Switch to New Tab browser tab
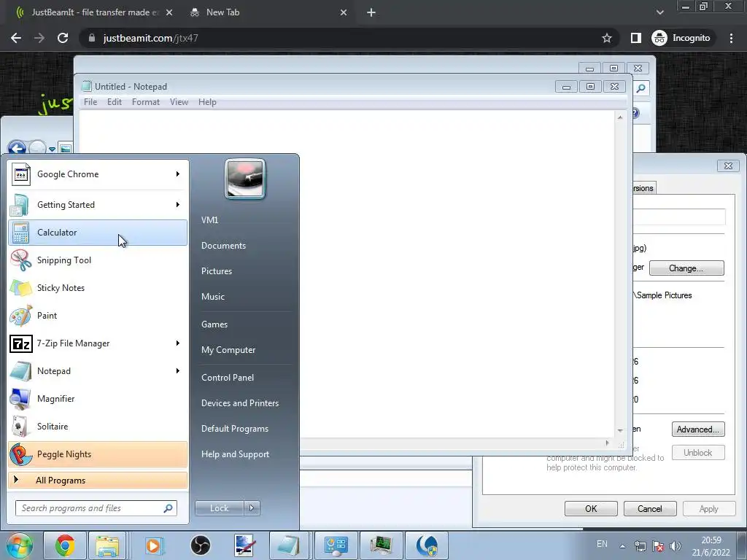 click(x=267, y=12)
